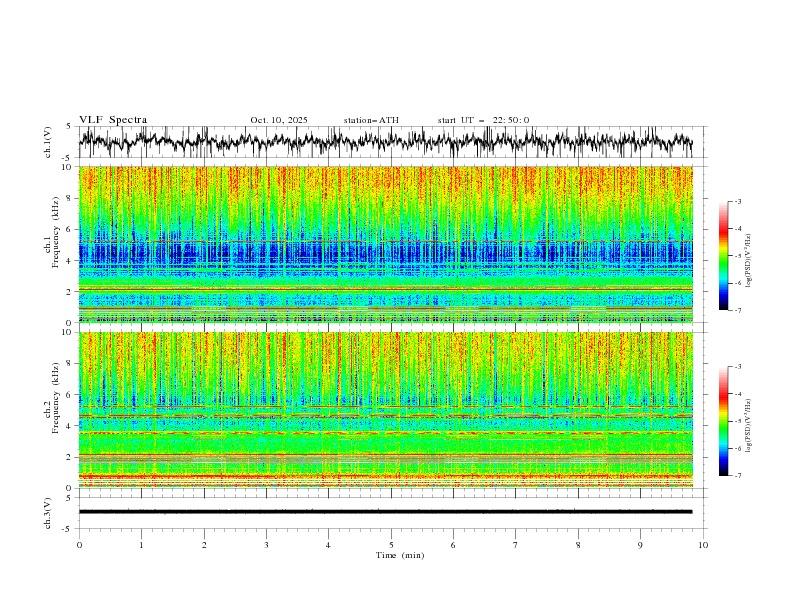Click ch.2 colorbar tick label '-5'
This screenshot has width=792, height=612.
click(x=737, y=421)
